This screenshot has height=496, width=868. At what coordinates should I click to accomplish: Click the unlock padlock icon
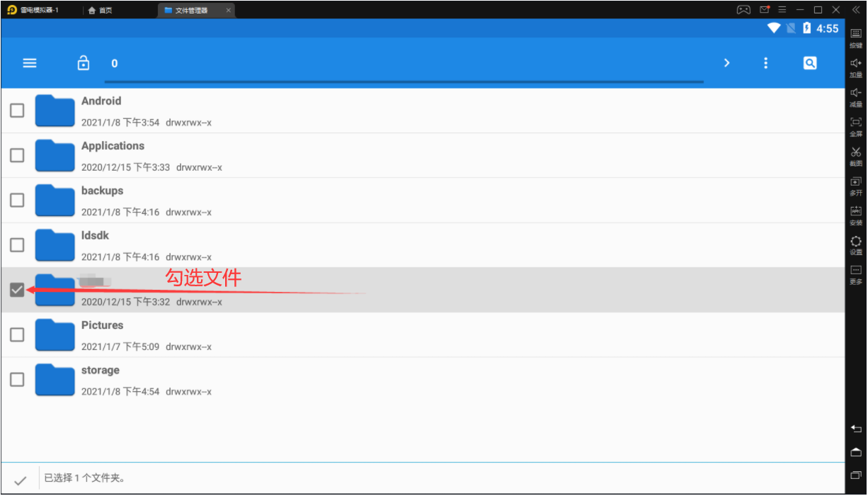click(x=84, y=63)
